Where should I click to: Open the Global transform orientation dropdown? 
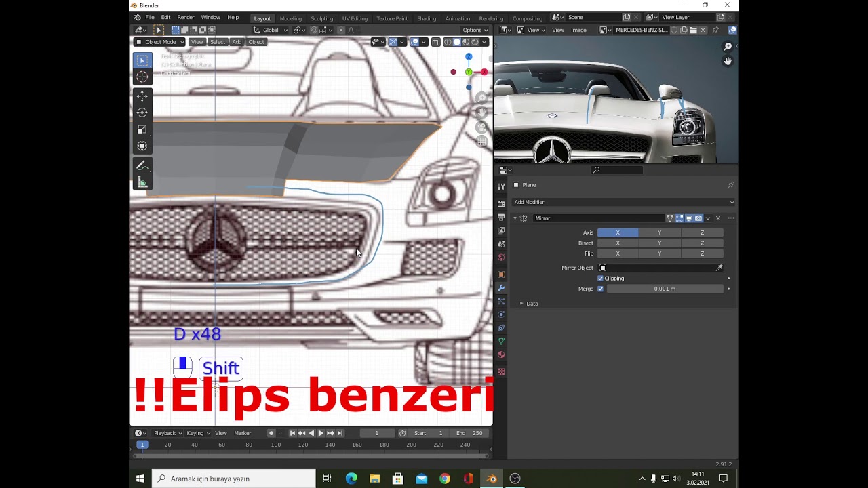pos(271,30)
